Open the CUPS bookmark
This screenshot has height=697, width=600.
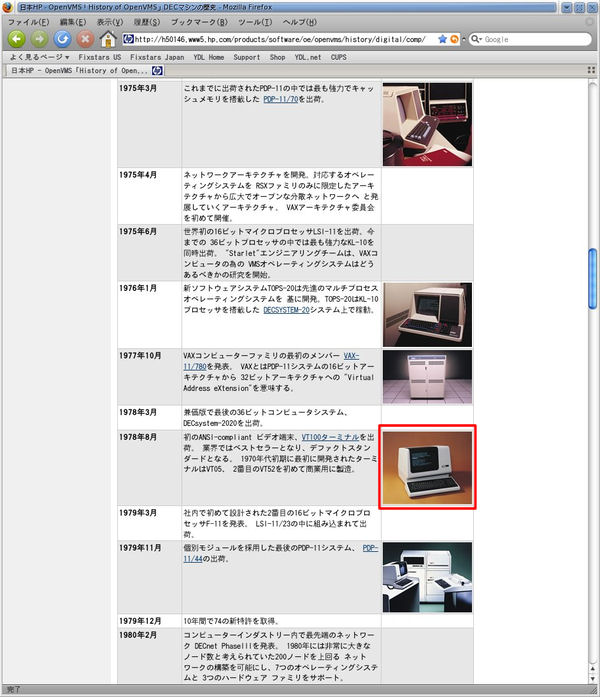click(x=338, y=57)
